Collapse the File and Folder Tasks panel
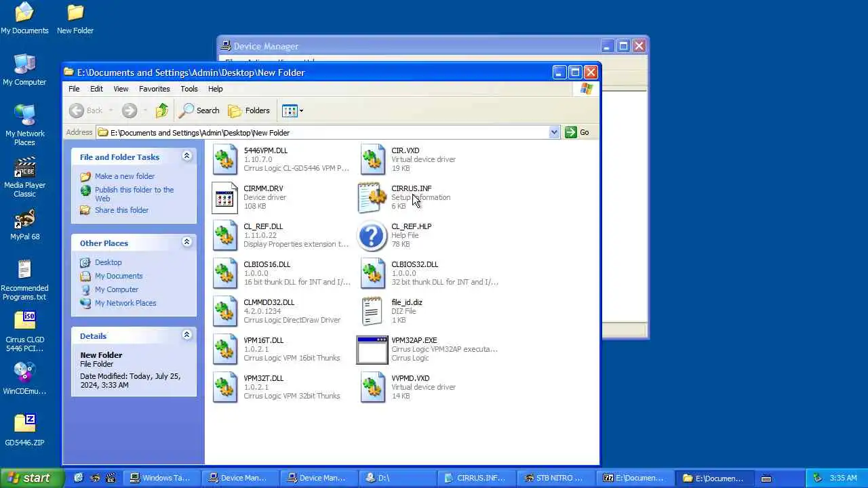This screenshot has height=488, width=868. pos(186,156)
